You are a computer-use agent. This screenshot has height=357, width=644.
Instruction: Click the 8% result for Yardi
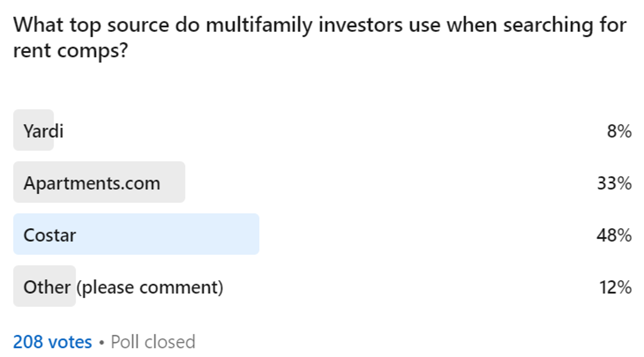619,131
